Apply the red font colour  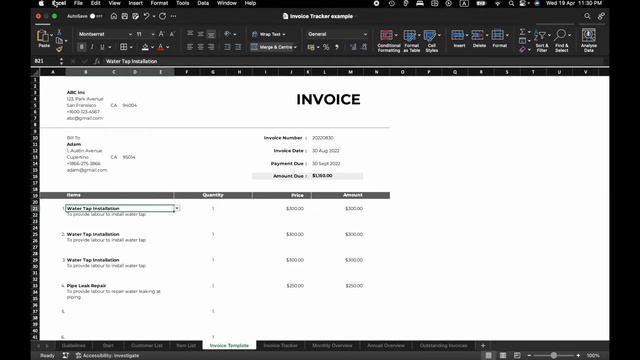pos(161,47)
